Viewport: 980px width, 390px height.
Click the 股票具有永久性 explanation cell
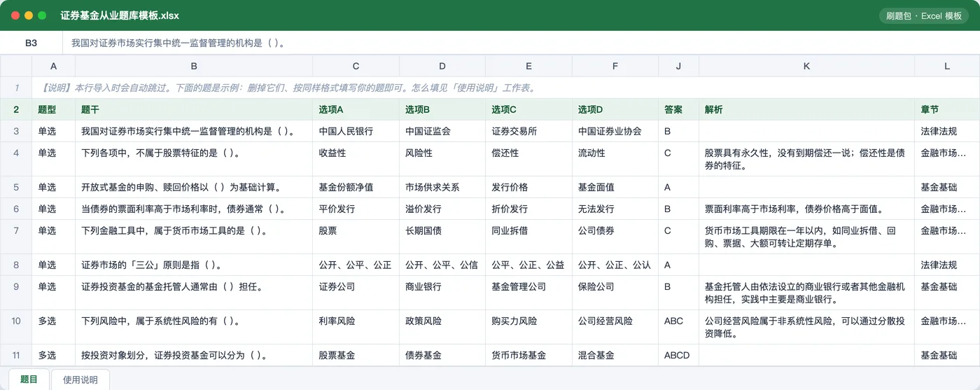pos(806,159)
